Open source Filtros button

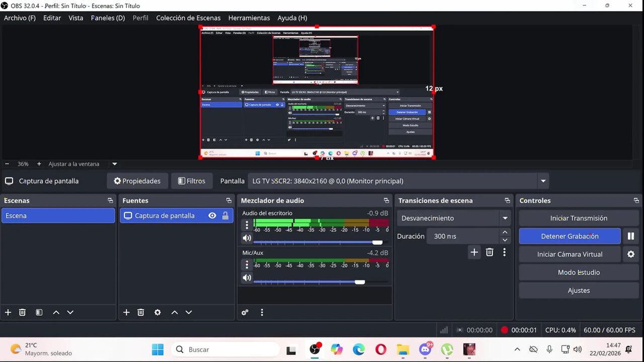click(x=191, y=181)
